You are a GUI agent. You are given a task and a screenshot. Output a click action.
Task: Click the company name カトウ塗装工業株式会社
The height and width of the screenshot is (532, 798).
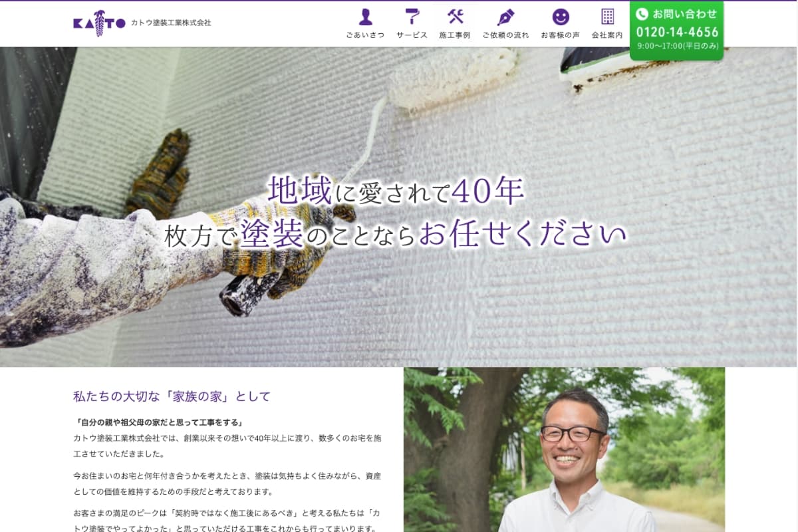click(x=171, y=23)
